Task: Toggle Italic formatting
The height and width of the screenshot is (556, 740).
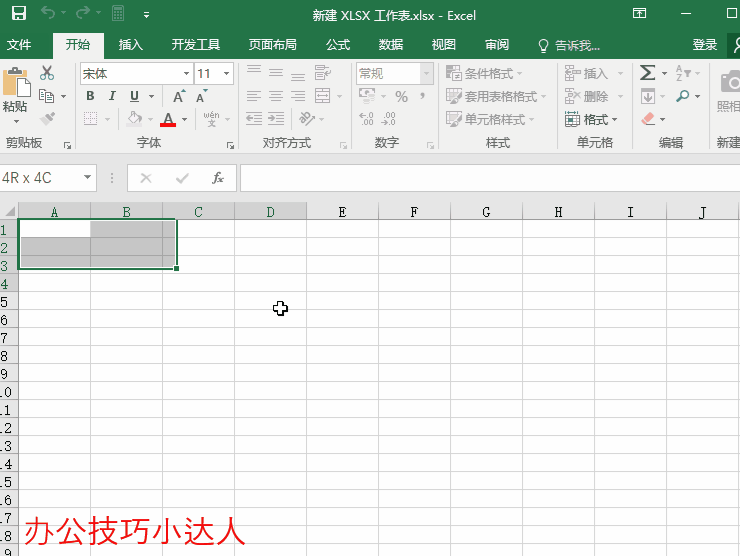Action: [x=112, y=96]
